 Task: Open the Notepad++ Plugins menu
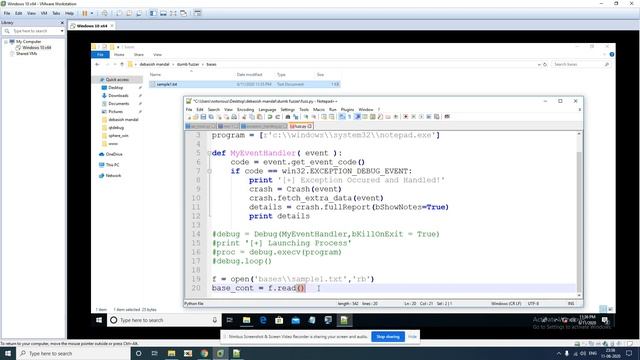tap(347, 109)
